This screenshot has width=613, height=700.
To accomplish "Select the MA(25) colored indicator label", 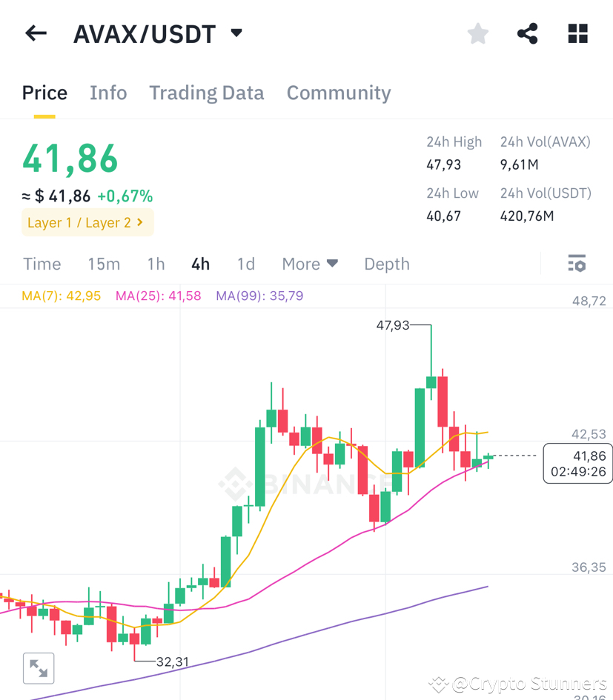I will click(158, 296).
